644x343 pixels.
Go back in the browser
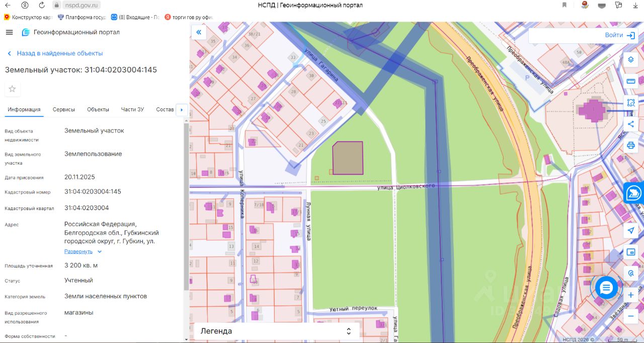8,5
